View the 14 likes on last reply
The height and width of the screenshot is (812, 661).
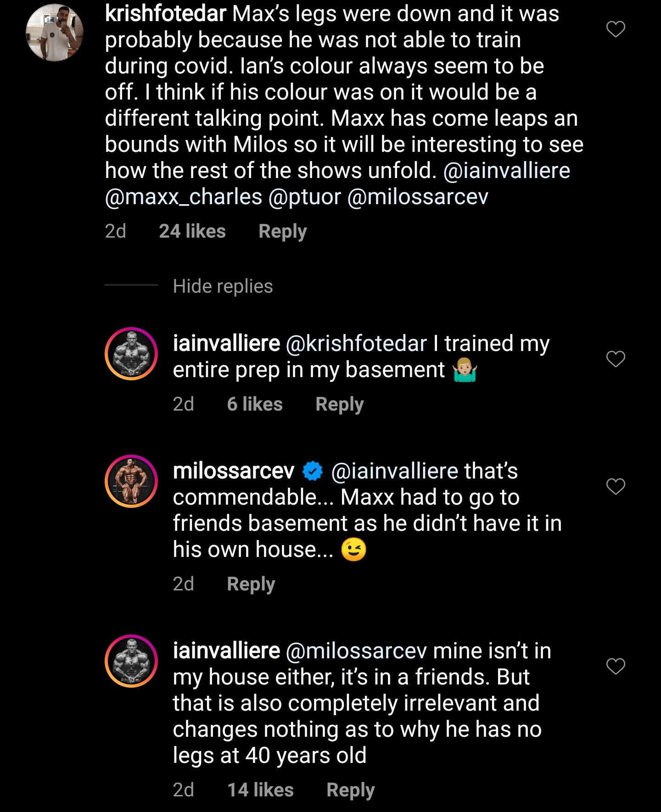tap(260, 790)
